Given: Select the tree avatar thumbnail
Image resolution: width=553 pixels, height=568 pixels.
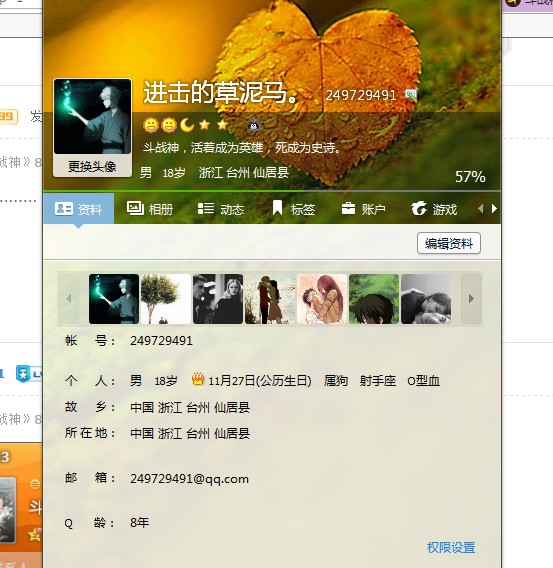Looking at the screenshot, I should pyautogui.click(x=166, y=299).
